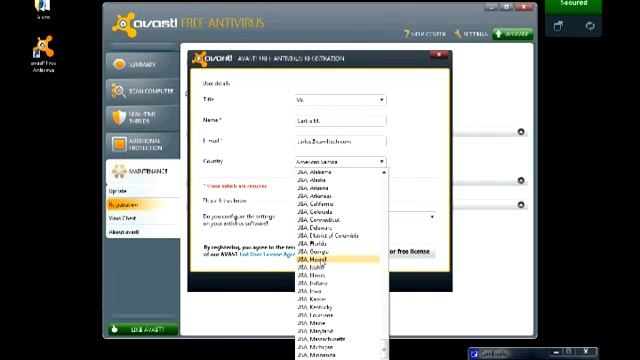
Task: Click the avast! logo in registration dialog title
Action: [212, 59]
